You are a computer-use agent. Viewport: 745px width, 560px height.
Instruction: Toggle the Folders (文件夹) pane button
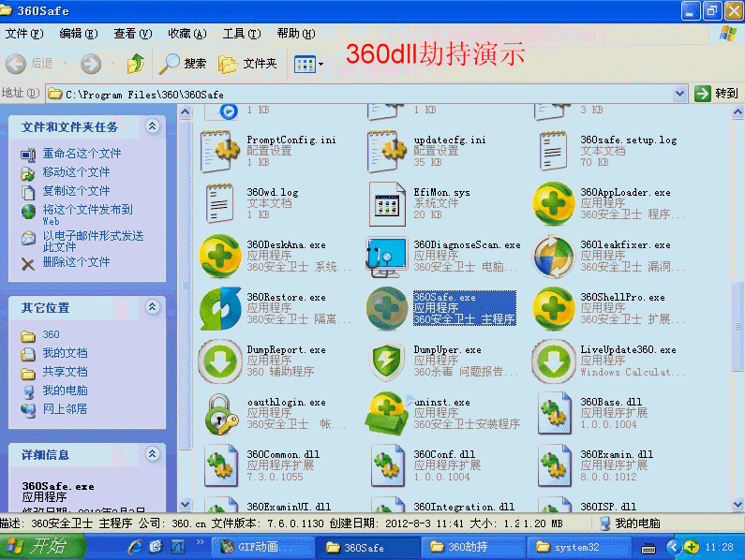247,64
